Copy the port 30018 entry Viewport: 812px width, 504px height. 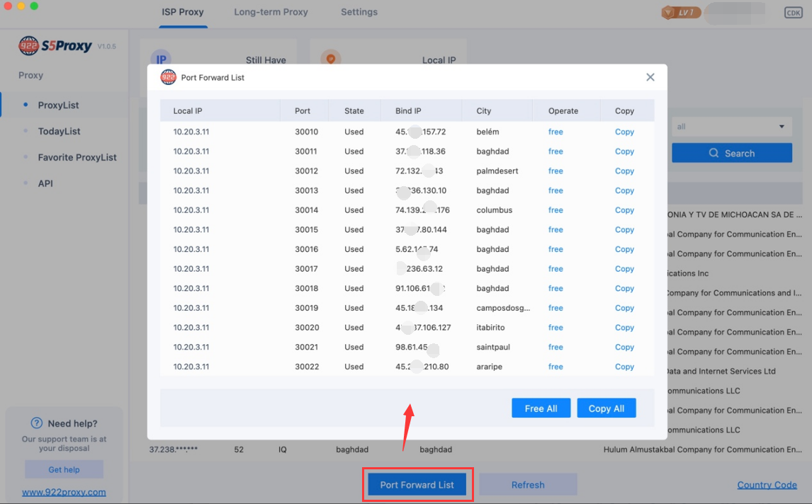point(624,288)
